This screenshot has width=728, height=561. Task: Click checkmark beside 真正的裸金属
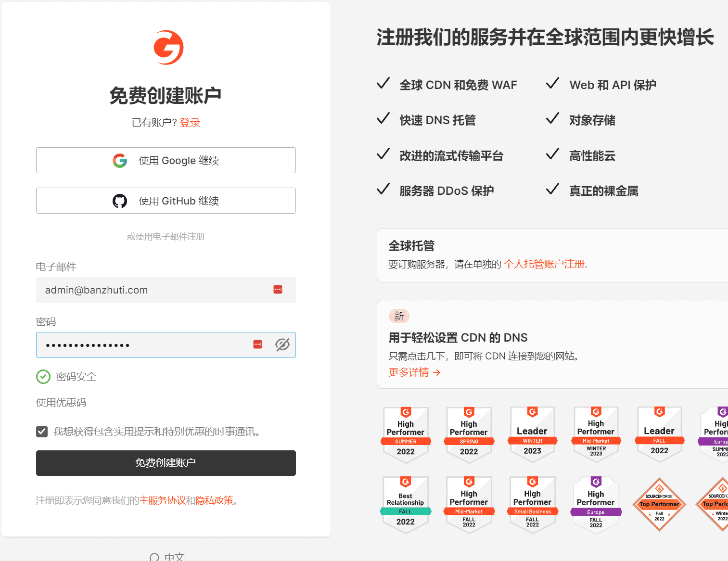click(x=553, y=189)
